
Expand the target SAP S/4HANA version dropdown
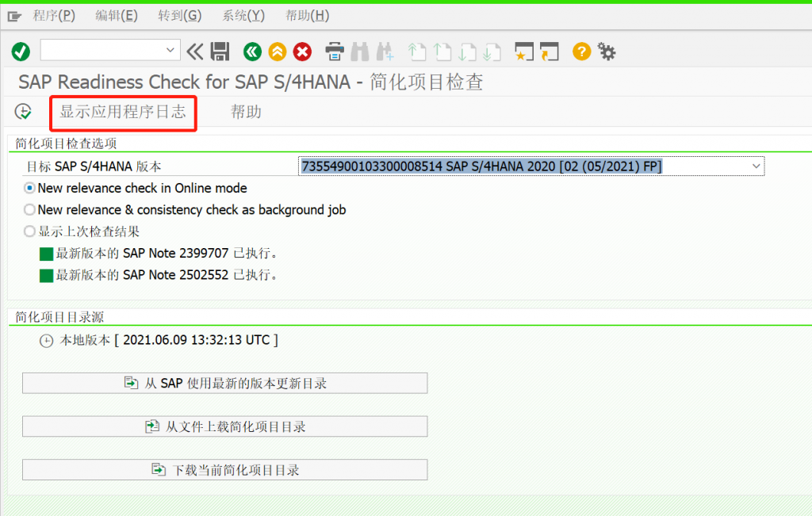[x=756, y=166]
